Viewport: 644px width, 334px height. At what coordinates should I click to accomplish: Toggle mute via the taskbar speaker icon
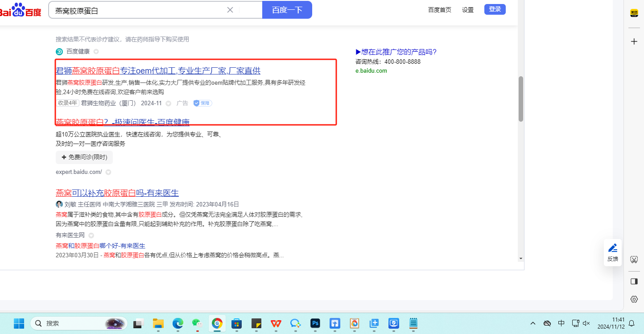click(x=586, y=323)
